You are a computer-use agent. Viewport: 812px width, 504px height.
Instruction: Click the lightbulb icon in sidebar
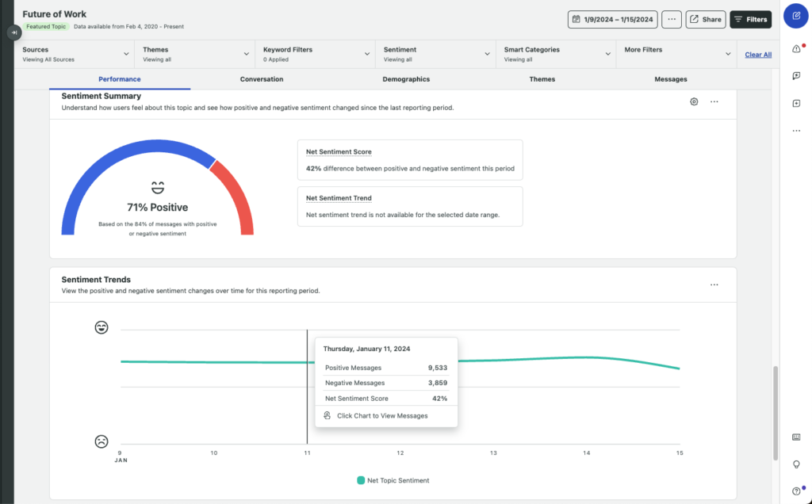[796, 464]
